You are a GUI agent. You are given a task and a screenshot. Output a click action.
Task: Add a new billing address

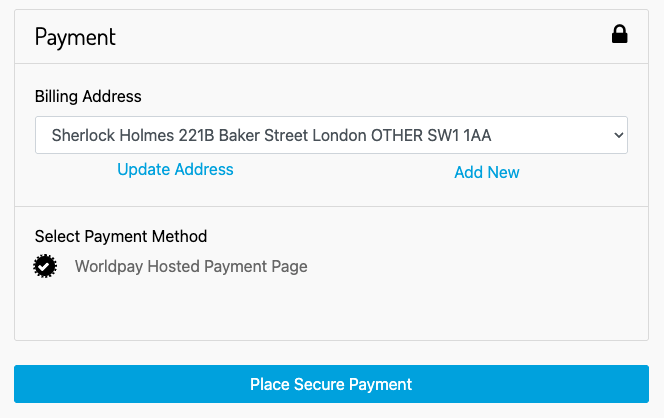(487, 172)
